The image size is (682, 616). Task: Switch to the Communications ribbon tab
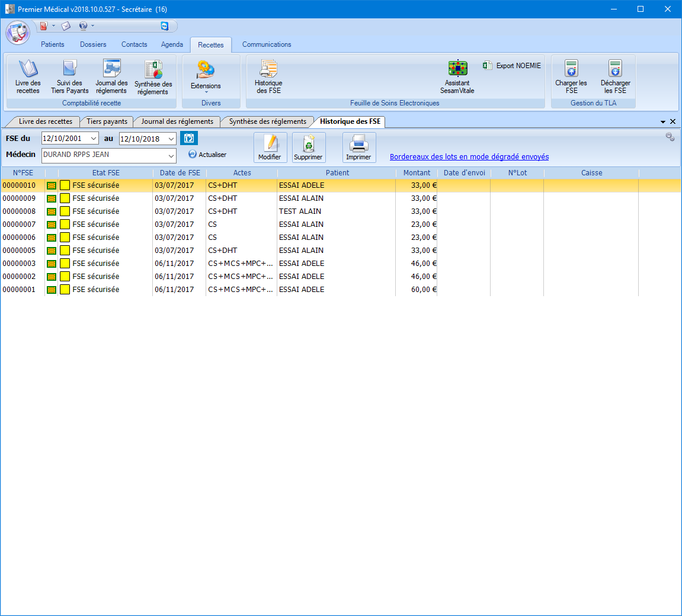[x=267, y=44]
